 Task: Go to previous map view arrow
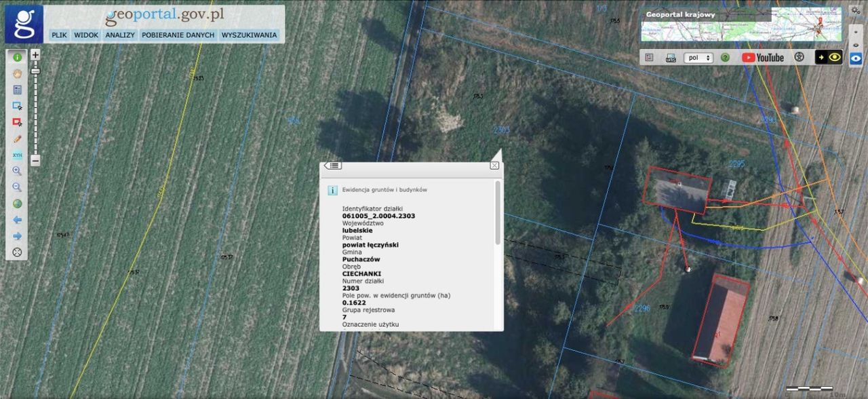coord(17,220)
